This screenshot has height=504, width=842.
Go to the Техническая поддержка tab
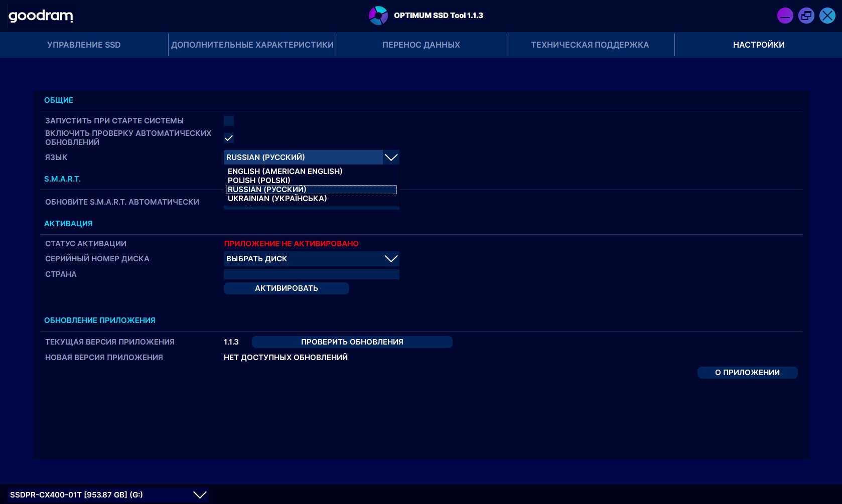(590, 45)
